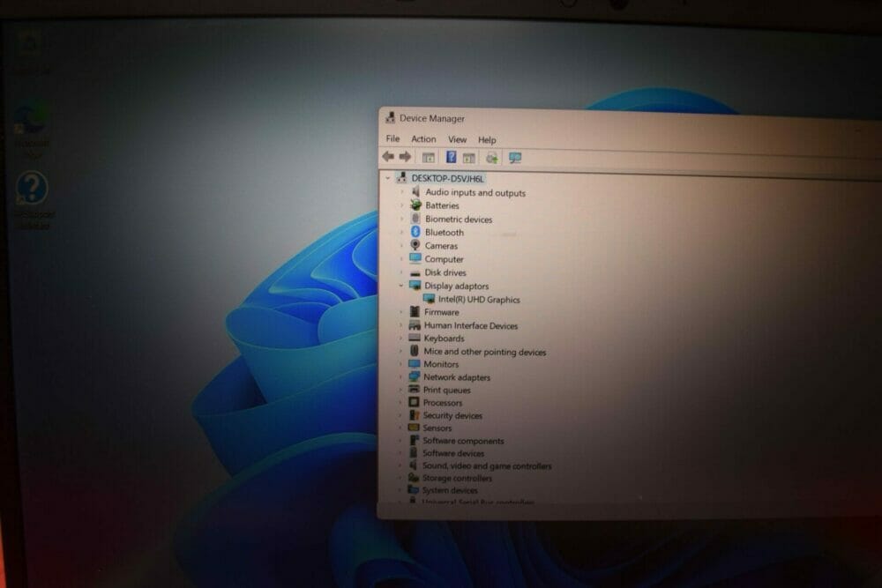Open the Action menu
This screenshot has height=588, width=882.
423,139
